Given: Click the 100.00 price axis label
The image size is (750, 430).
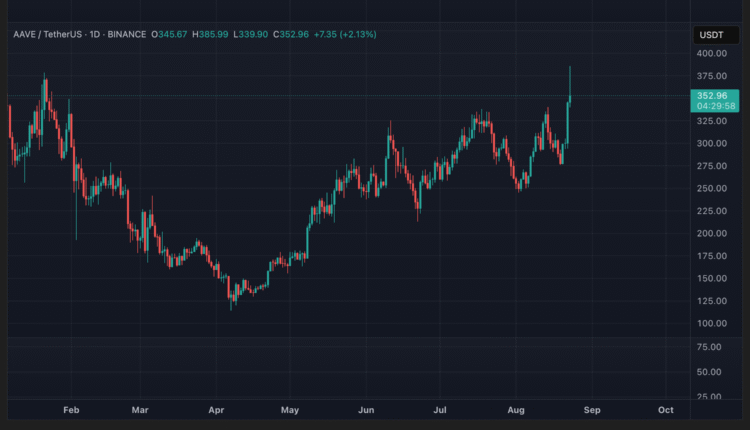Looking at the screenshot, I should coord(711,324).
